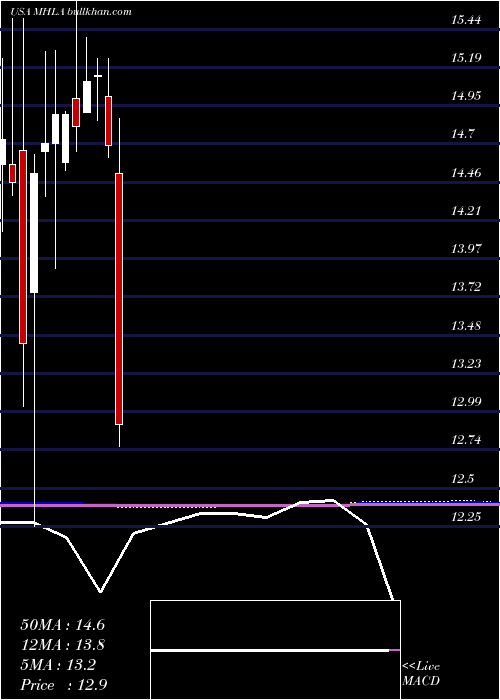Click the 12MA : 13.8 reading
500x700 pixels.
pyautogui.click(x=62, y=645)
